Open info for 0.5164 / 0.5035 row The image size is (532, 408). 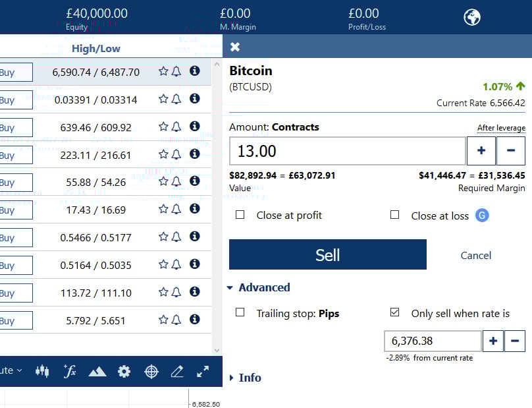194,264
